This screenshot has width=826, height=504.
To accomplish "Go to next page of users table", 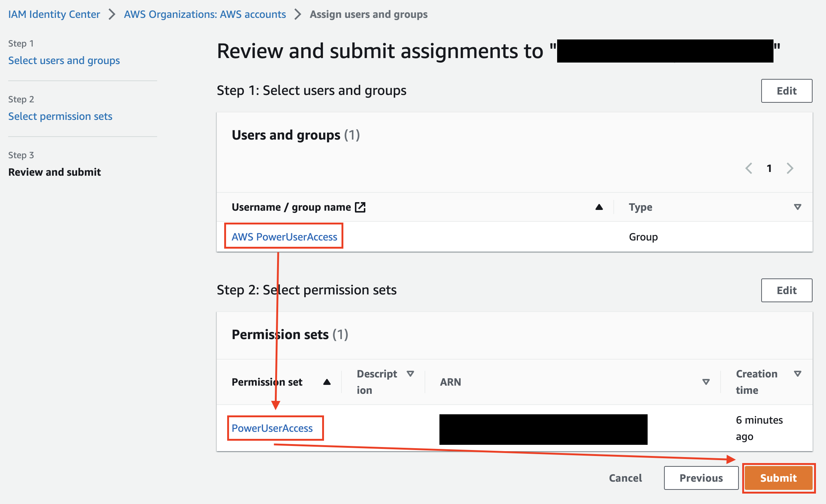I will (790, 168).
